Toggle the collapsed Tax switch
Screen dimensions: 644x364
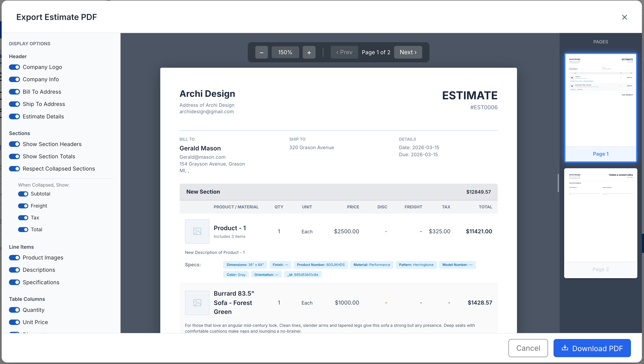[23, 218]
